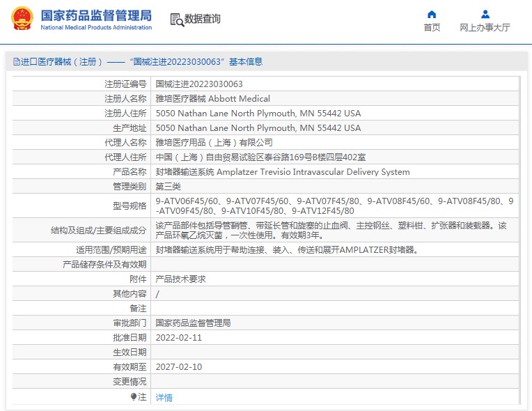
Task: Click the document icon before 进口医疗器械
Action: [16, 62]
